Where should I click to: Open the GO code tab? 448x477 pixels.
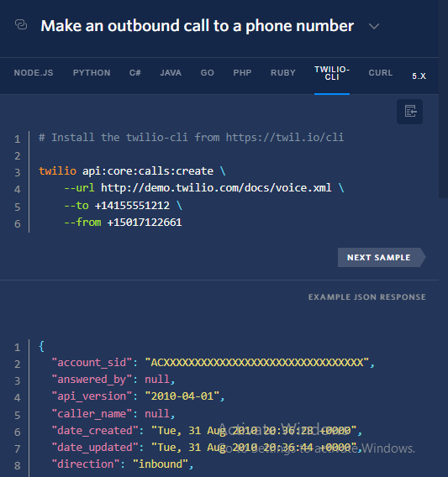click(207, 73)
